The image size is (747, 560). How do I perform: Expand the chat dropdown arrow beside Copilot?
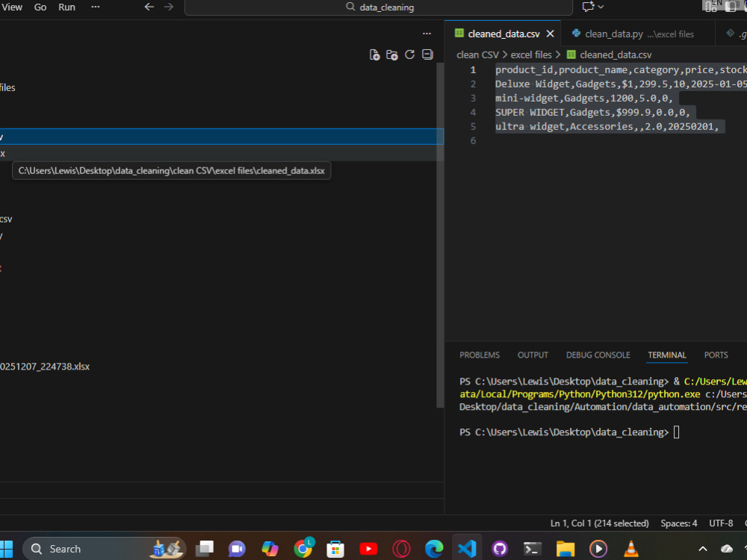[601, 7]
